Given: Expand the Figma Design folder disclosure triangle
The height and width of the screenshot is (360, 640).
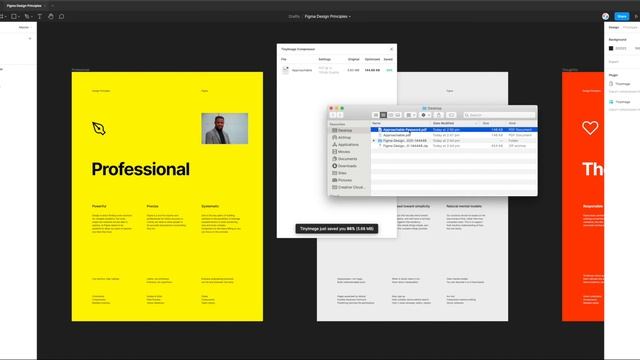Looking at the screenshot, I should [374, 140].
